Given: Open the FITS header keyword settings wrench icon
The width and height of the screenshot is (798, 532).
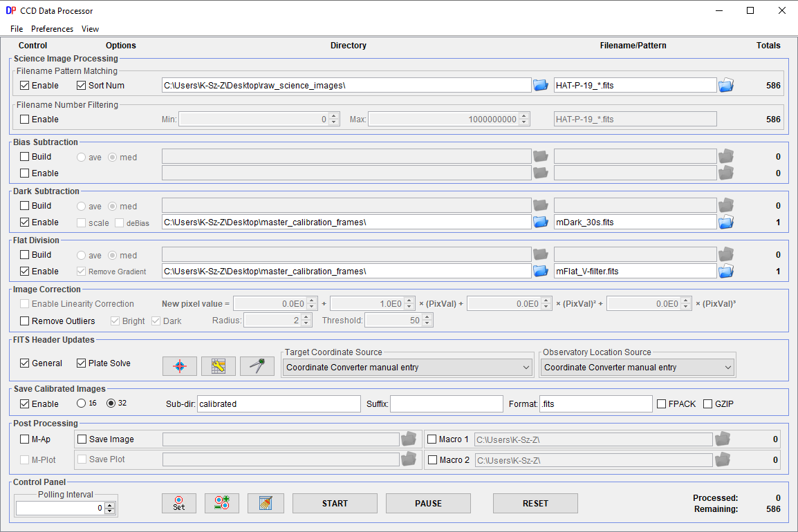Looking at the screenshot, I should [x=219, y=366].
